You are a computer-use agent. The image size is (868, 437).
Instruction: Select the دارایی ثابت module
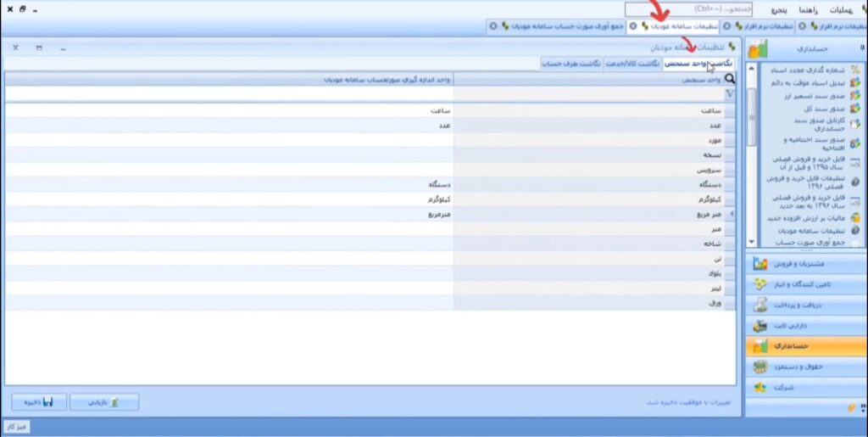(x=806, y=326)
